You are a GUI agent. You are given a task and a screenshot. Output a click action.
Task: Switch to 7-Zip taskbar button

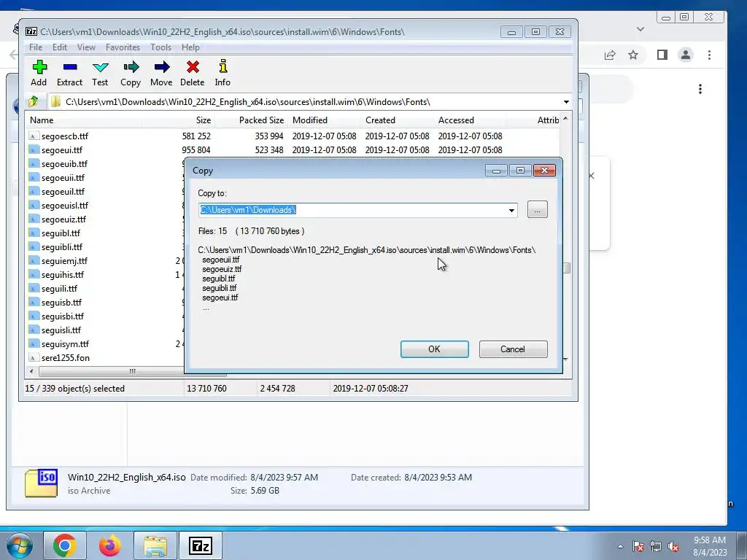201,545
